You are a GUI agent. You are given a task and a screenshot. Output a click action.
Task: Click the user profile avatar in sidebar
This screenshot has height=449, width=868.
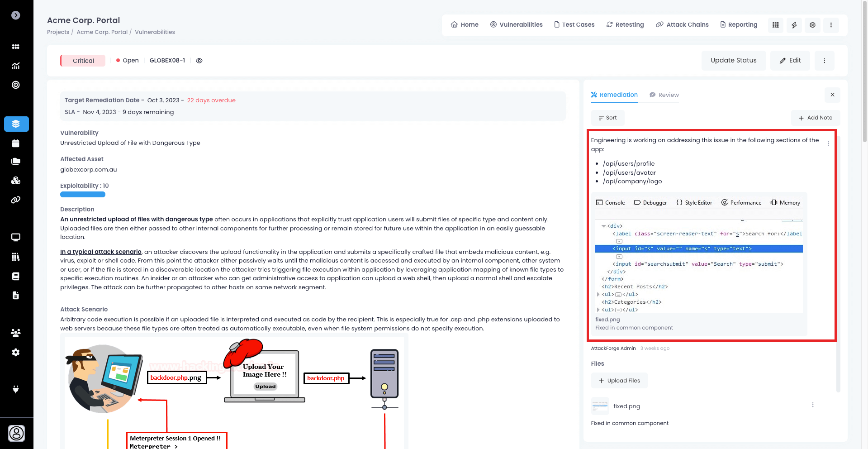click(x=16, y=433)
